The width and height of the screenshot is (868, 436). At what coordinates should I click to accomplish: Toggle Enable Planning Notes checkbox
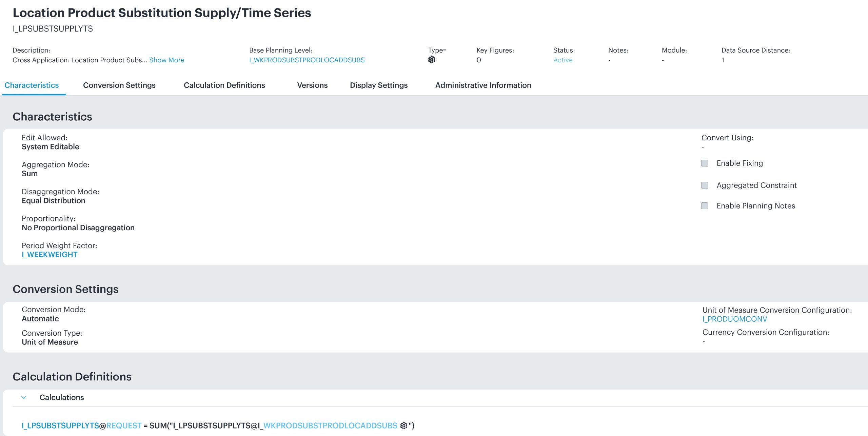[705, 206]
